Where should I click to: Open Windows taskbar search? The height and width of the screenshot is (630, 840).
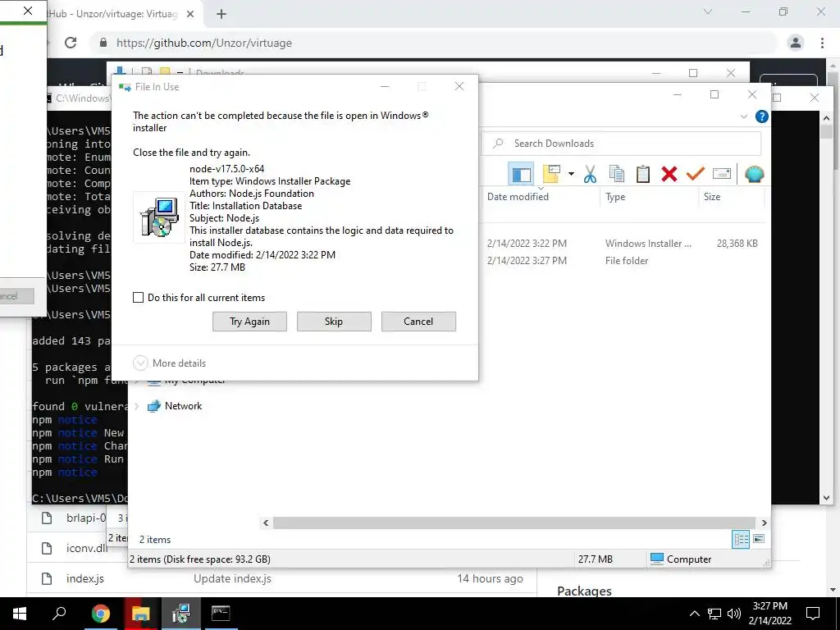pos(59,614)
